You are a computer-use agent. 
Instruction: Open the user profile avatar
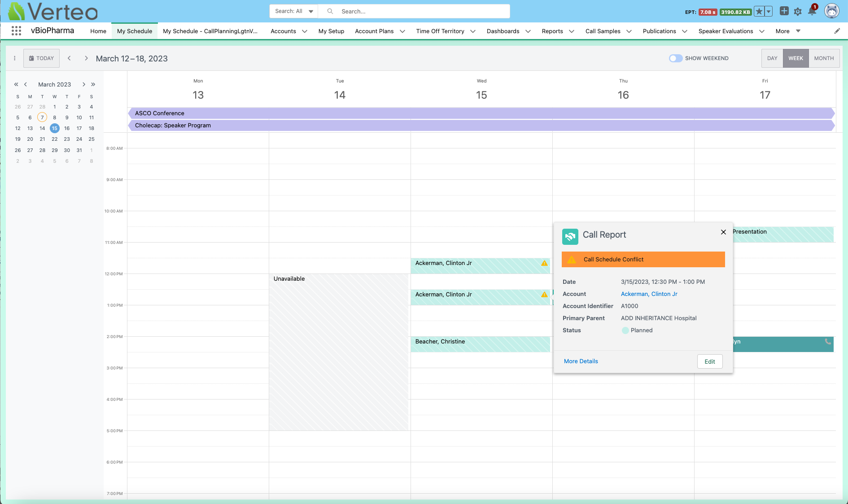coord(831,11)
